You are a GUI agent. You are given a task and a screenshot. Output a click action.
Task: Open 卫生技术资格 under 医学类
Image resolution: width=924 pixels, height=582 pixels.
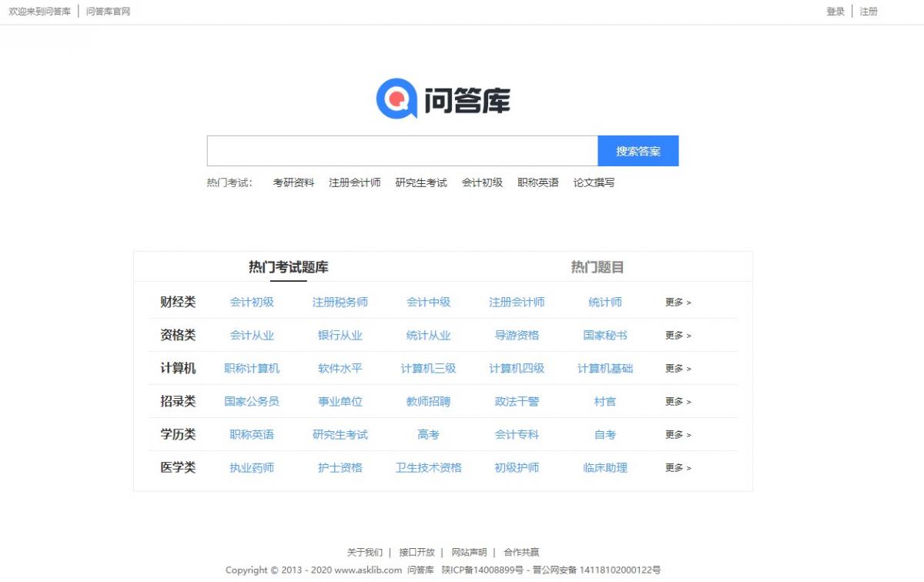coord(428,468)
